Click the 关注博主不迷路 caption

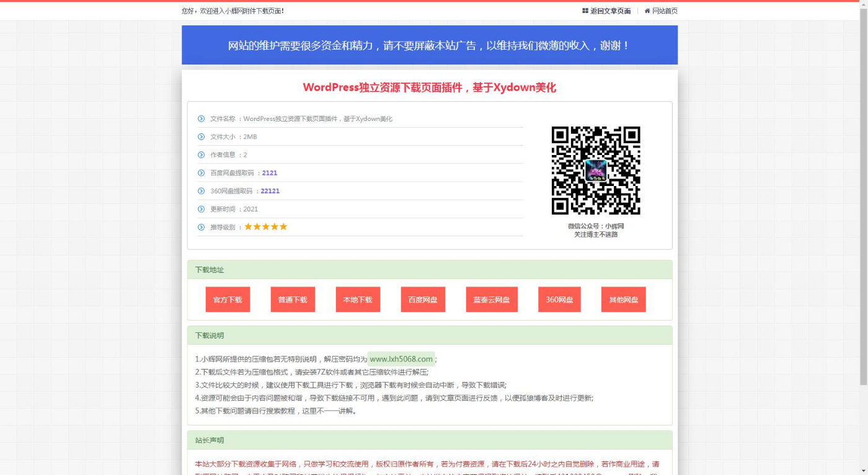pos(596,234)
